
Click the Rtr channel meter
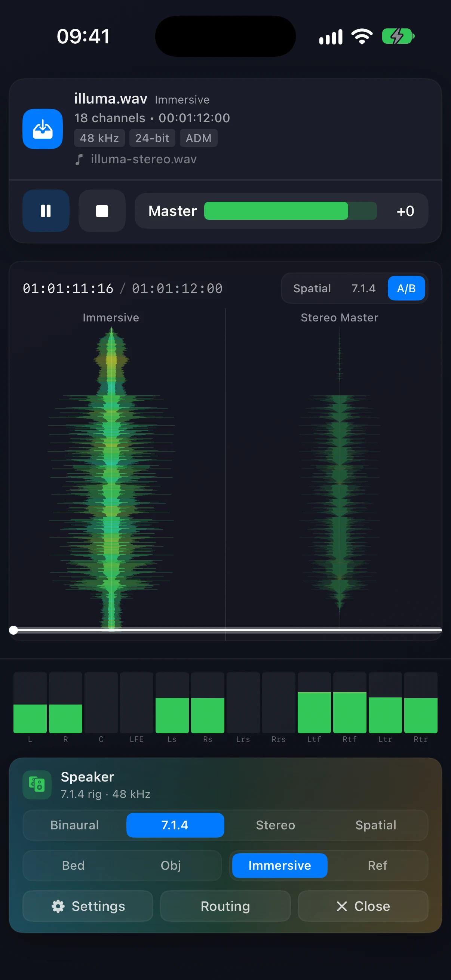(x=421, y=703)
